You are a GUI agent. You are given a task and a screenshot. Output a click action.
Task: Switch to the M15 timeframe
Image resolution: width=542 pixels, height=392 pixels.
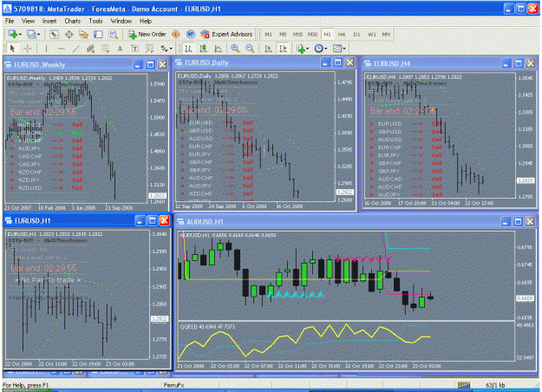click(297, 34)
